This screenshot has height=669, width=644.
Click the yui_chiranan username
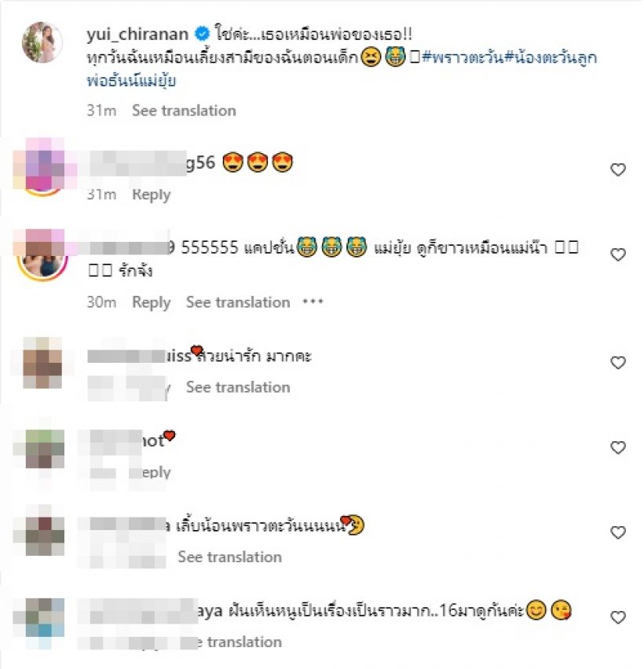point(137,34)
